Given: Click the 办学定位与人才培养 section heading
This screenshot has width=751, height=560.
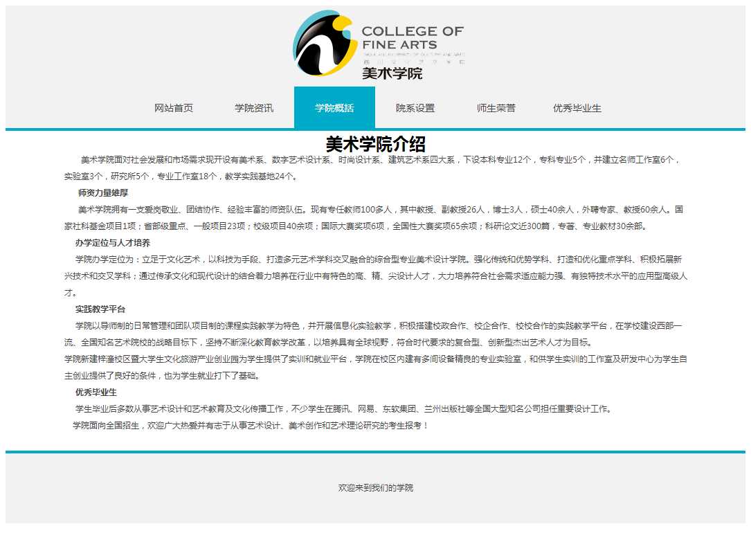Looking at the screenshot, I should (113, 243).
